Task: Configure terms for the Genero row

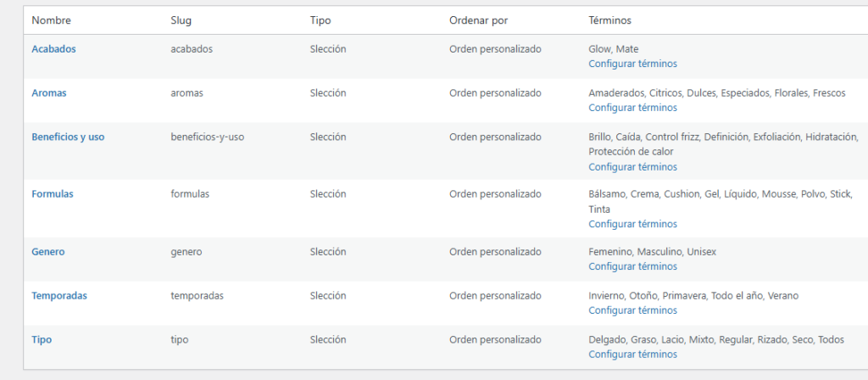Action: 632,266
